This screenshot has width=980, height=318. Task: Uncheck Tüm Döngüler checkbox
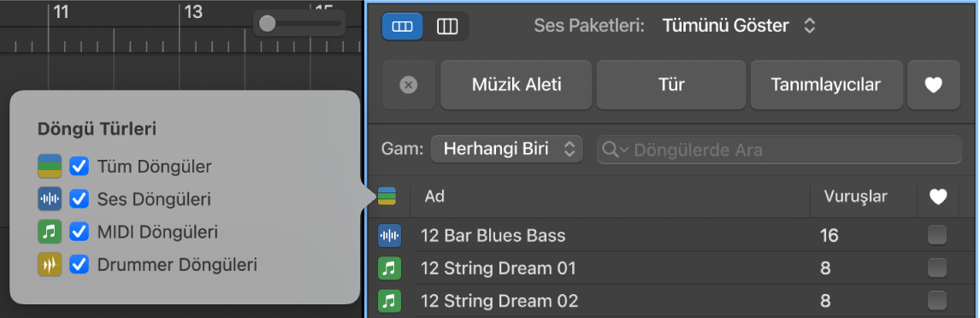click(78, 167)
